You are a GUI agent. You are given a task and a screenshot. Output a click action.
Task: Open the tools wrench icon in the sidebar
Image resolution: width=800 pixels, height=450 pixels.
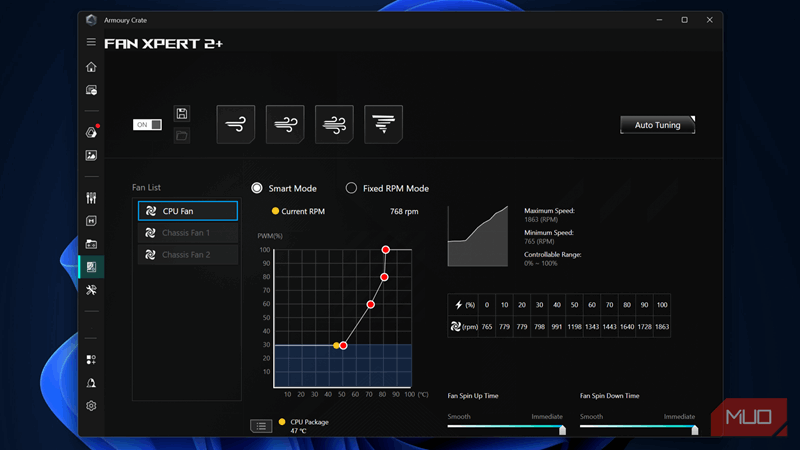click(x=91, y=290)
